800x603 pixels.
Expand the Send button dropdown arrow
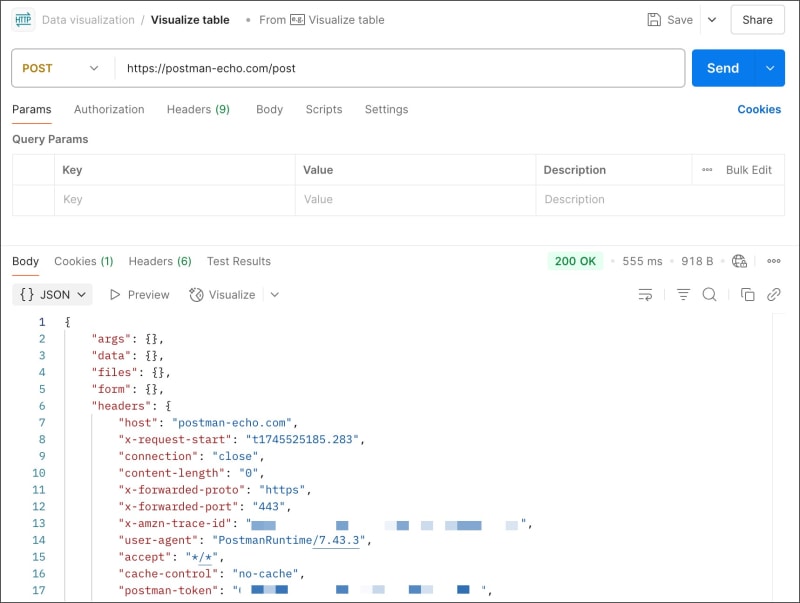[x=770, y=68]
